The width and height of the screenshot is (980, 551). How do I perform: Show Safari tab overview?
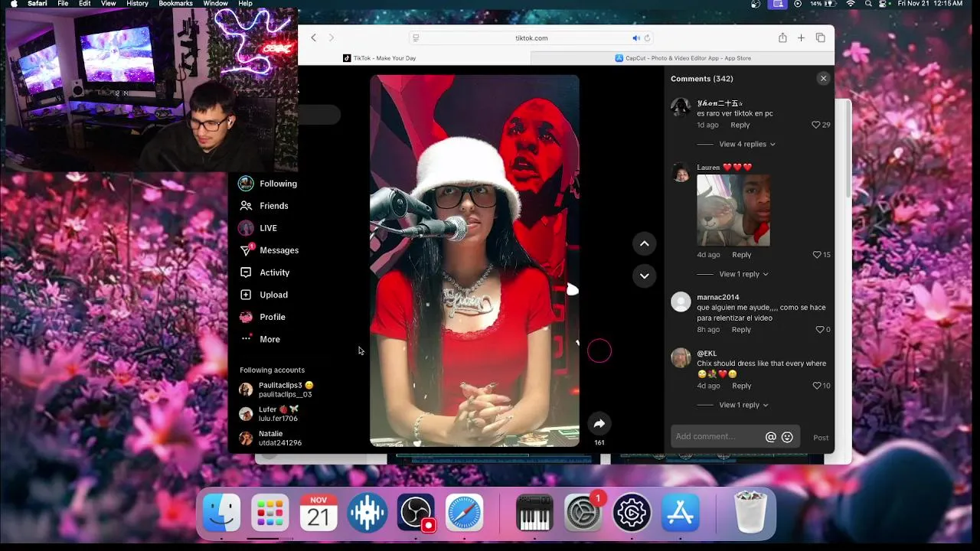coord(820,37)
